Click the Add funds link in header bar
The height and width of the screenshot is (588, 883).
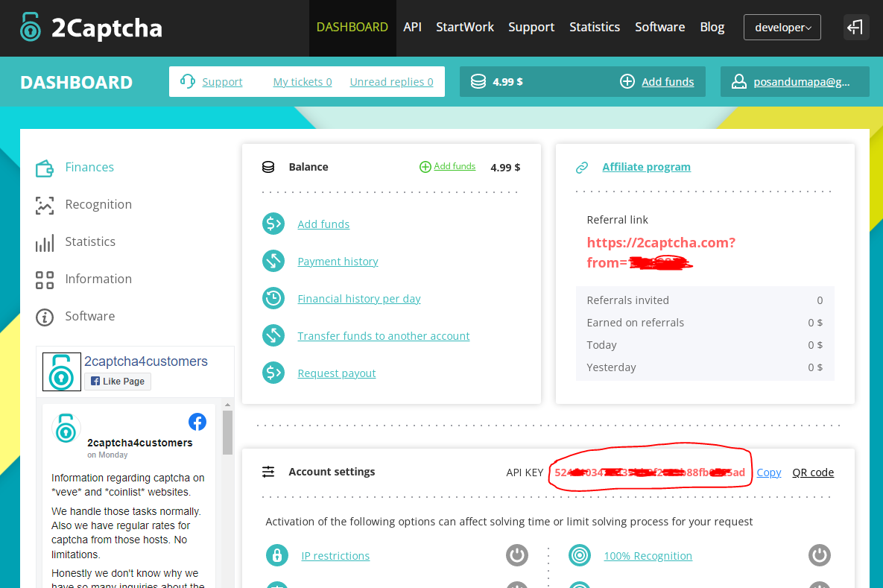point(668,82)
